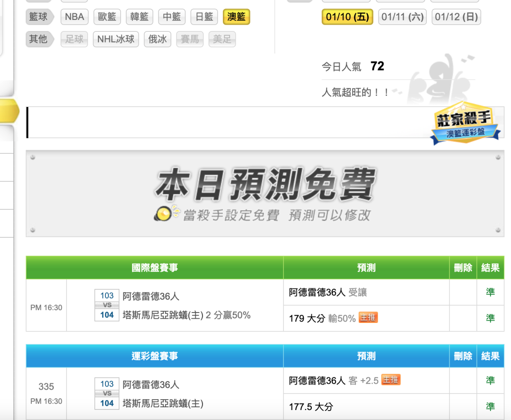Open the NHL冰球 sport tab
511x420 pixels.
[x=116, y=39]
